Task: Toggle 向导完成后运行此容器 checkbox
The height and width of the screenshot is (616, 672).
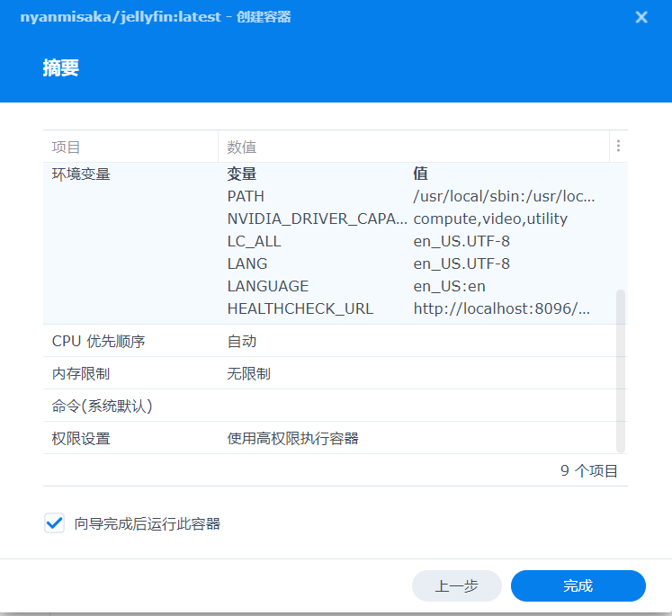Action: click(55, 523)
